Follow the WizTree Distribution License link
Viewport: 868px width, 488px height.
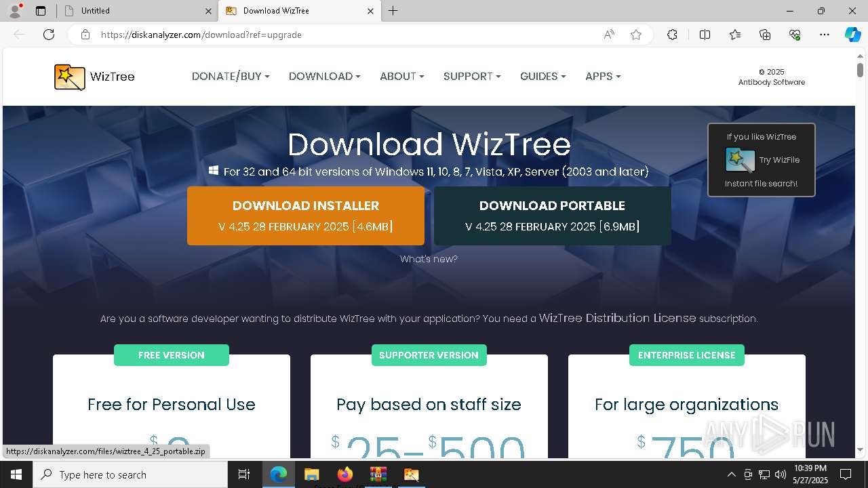coord(618,318)
